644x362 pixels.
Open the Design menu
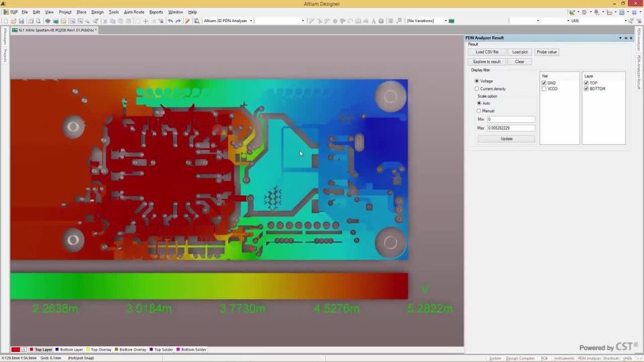point(97,12)
